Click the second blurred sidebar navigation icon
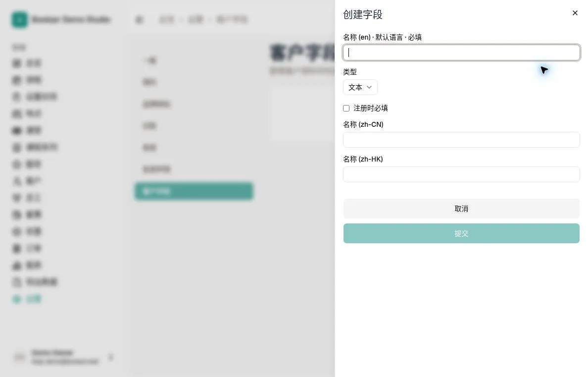588x377 pixels. (x=17, y=80)
